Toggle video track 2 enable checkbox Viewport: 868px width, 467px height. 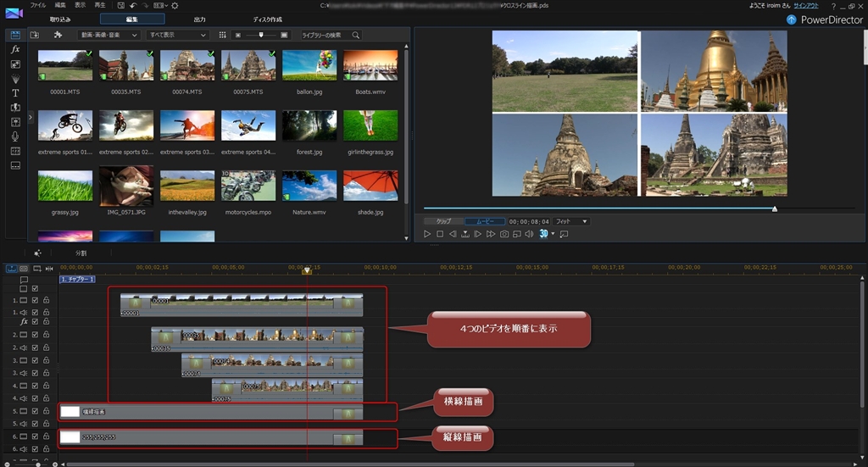click(x=35, y=335)
